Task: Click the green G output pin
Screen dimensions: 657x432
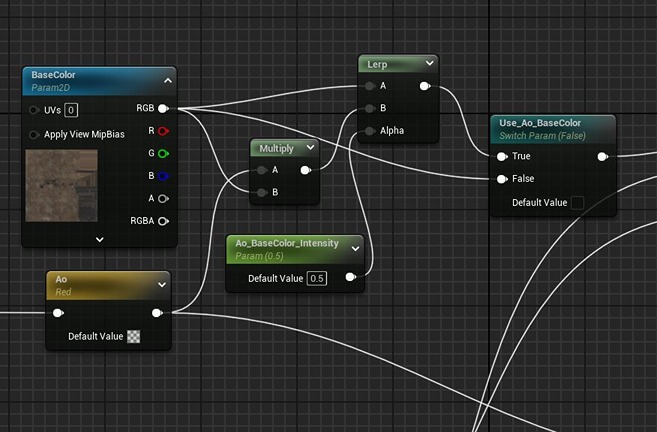Action: coord(163,154)
